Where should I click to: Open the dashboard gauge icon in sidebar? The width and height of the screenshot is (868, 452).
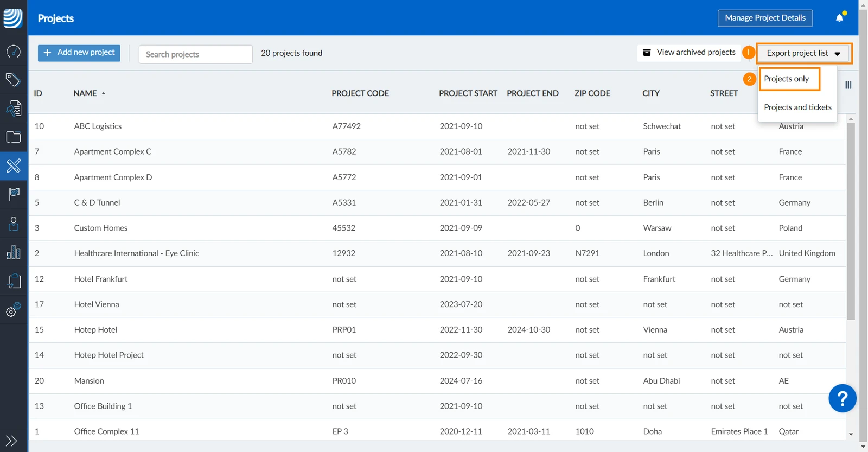click(x=14, y=52)
